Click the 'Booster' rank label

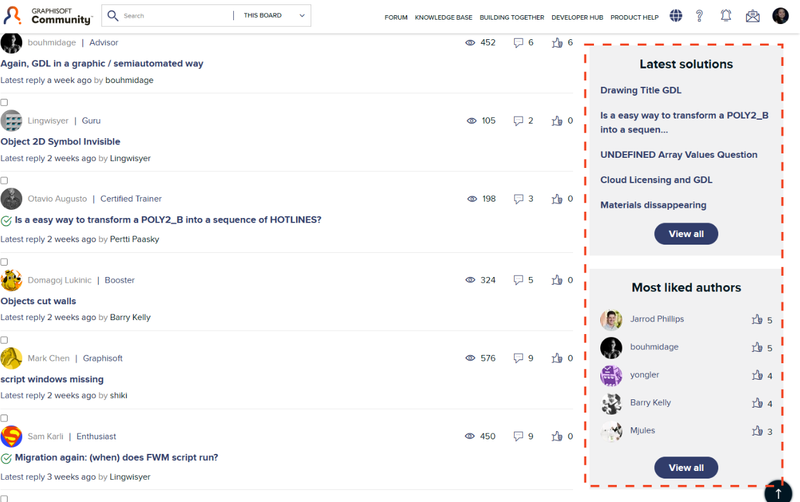click(119, 280)
